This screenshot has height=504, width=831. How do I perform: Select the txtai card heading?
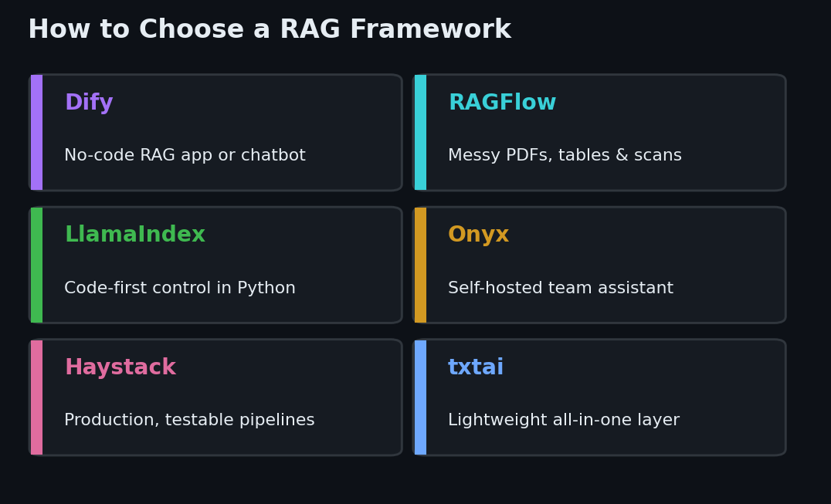tap(476, 367)
